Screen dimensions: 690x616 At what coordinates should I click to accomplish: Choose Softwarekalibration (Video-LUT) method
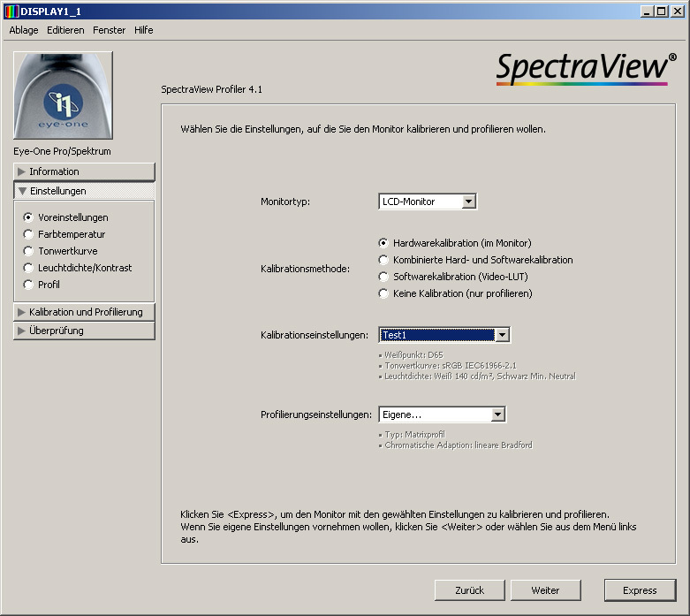tap(453, 277)
